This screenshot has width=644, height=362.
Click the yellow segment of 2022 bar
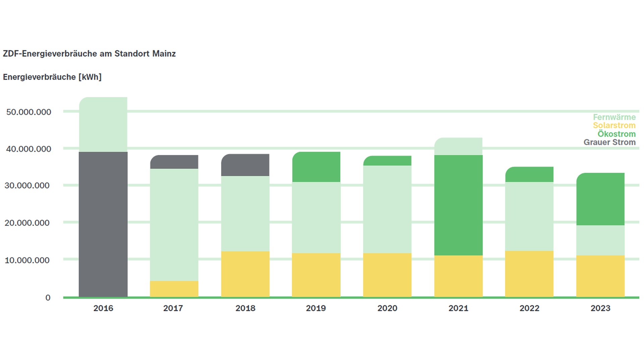click(529, 274)
